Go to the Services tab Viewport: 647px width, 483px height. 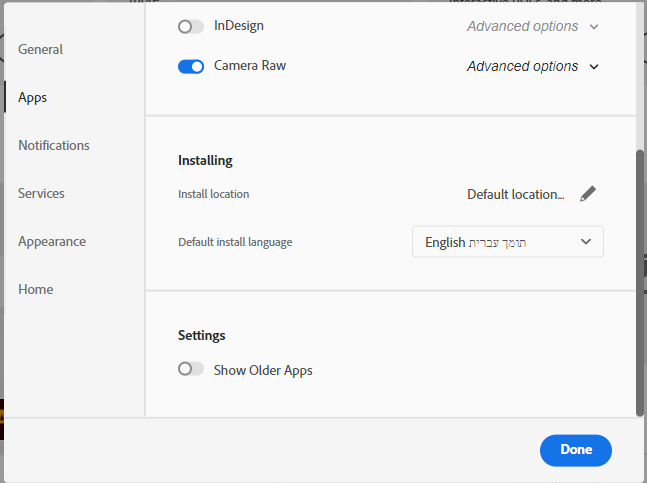click(x=41, y=193)
